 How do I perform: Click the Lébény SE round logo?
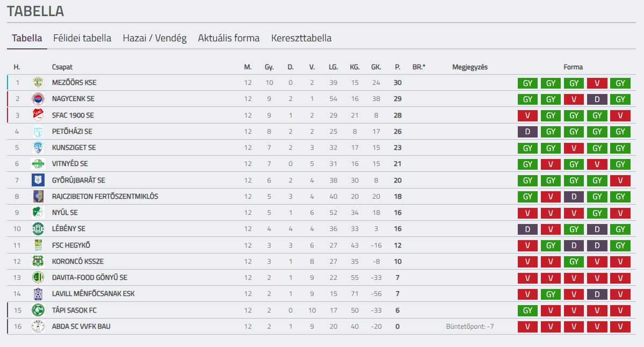pos(38,229)
